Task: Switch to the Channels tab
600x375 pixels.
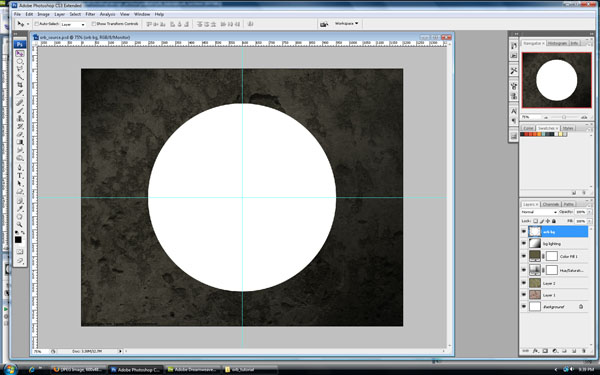Action: [x=551, y=204]
